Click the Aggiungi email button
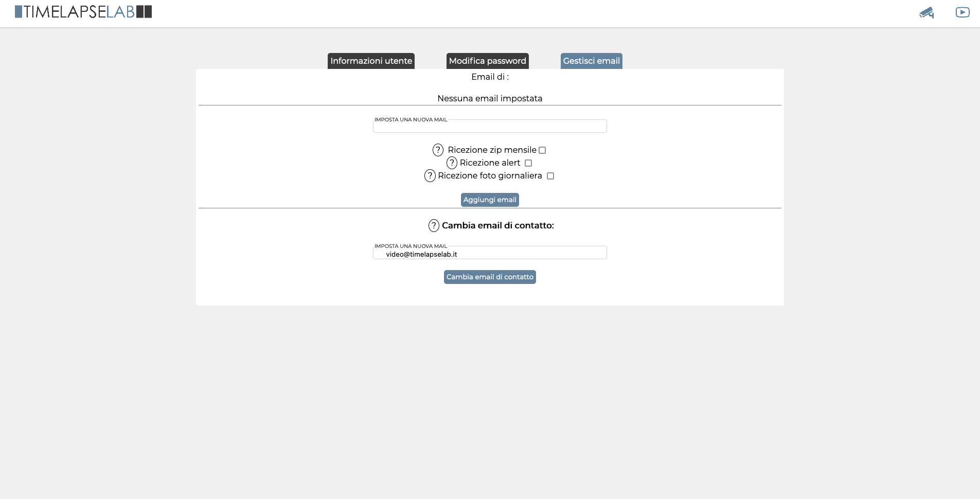 pyautogui.click(x=490, y=200)
